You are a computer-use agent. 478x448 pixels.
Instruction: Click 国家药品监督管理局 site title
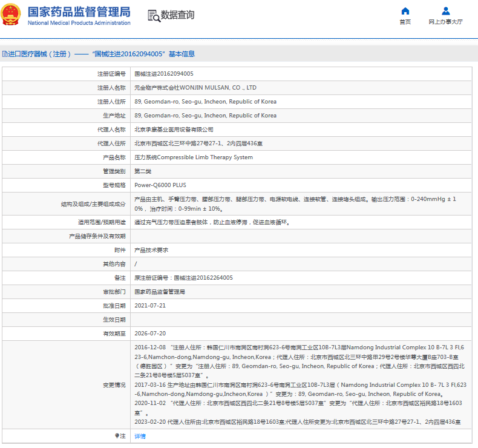pyautogui.click(x=79, y=12)
